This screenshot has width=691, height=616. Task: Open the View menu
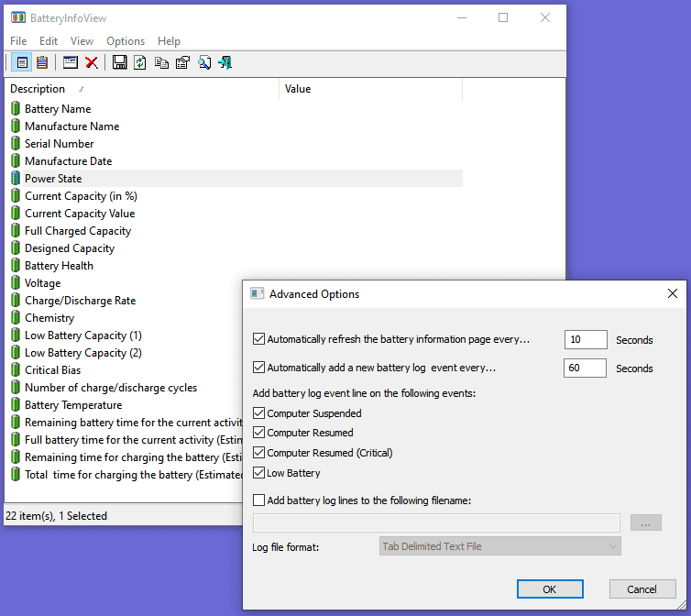click(x=82, y=41)
